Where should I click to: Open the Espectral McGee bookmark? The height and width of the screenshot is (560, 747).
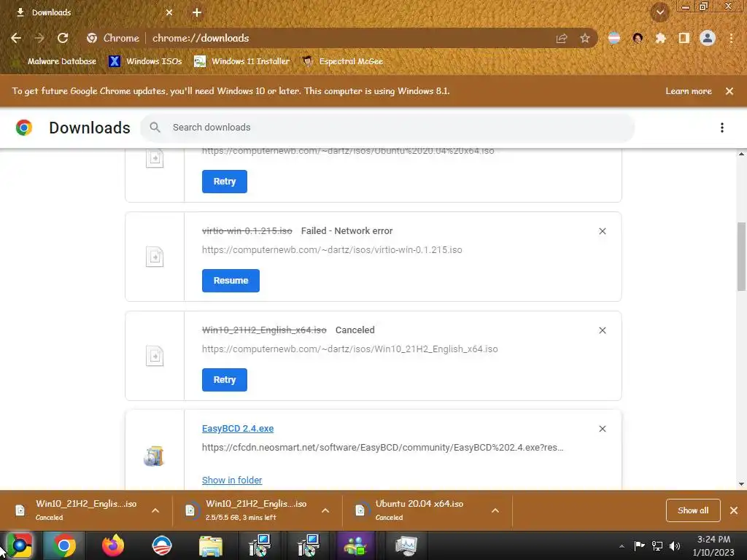[x=343, y=61]
